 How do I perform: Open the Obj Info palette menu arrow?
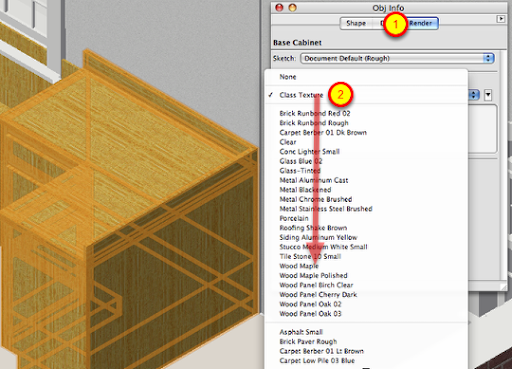tap(501, 19)
